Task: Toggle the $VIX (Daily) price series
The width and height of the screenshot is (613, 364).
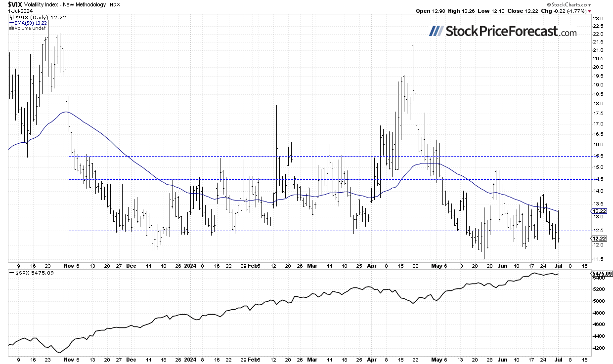Action: pos(31,17)
